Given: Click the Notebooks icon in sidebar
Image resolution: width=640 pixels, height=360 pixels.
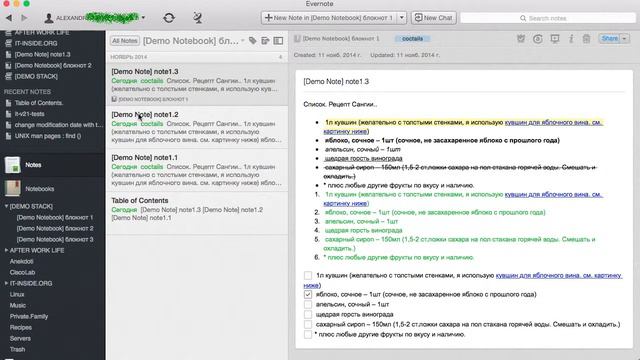Looking at the screenshot, I should point(12,189).
